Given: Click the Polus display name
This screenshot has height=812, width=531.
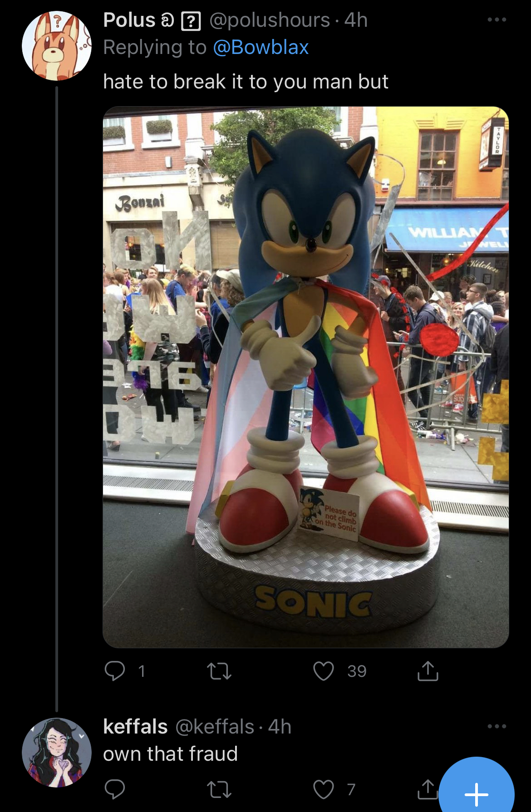Looking at the screenshot, I should coord(129,20).
